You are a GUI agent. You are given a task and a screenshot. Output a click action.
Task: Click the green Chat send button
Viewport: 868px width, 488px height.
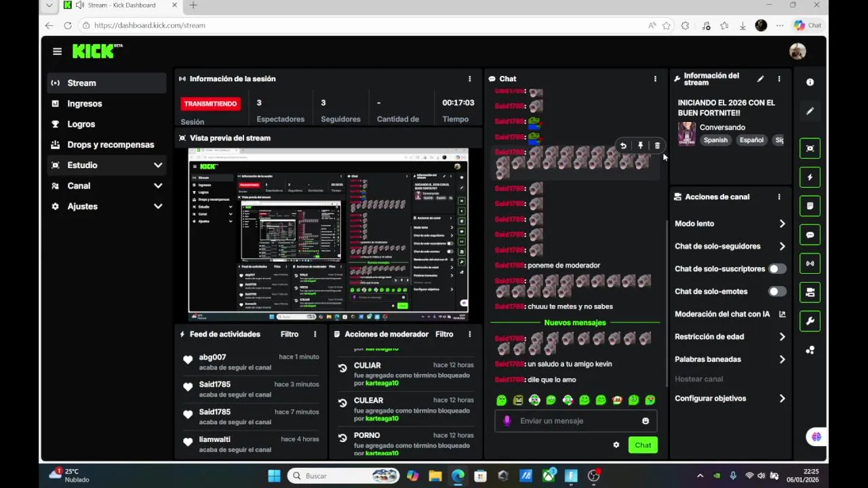click(643, 445)
